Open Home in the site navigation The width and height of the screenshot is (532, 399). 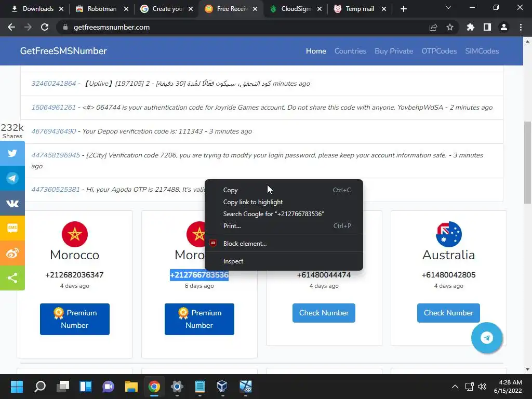(316, 51)
